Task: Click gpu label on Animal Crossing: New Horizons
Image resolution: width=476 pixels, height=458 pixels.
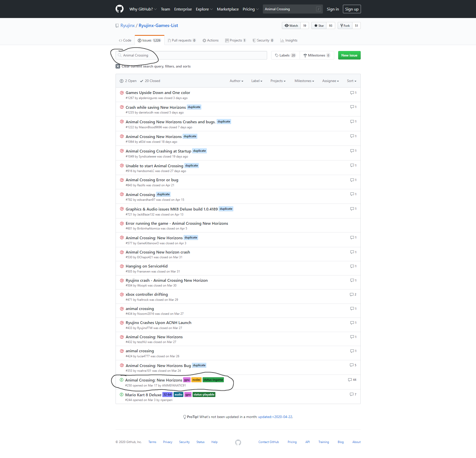Action: tap(187, 380)
